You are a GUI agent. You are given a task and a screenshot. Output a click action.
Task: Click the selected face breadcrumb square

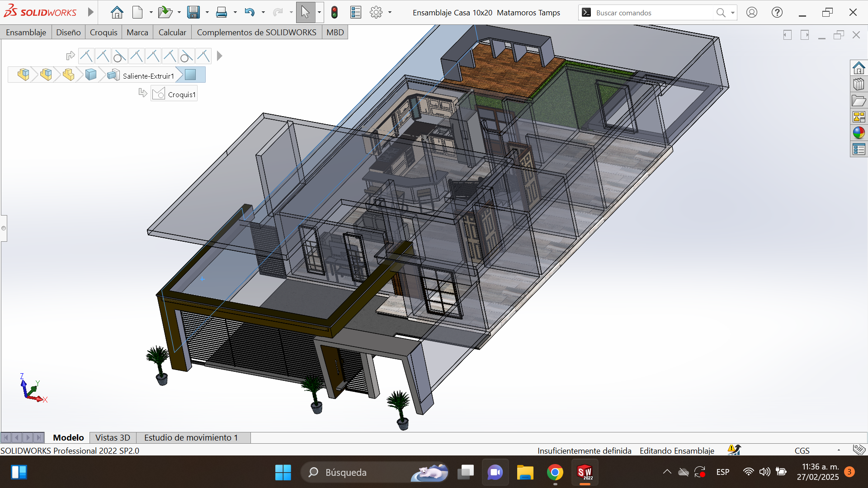[x=190, y=75]
